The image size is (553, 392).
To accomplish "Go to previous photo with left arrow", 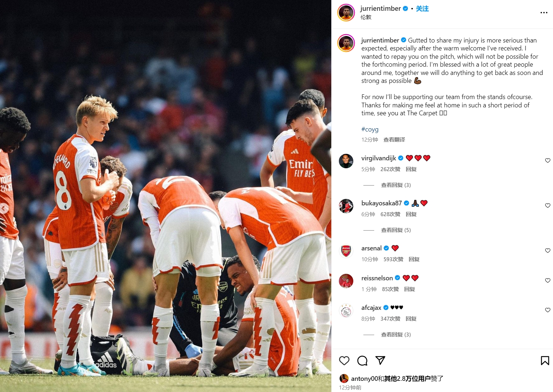I will coord(4,208).
